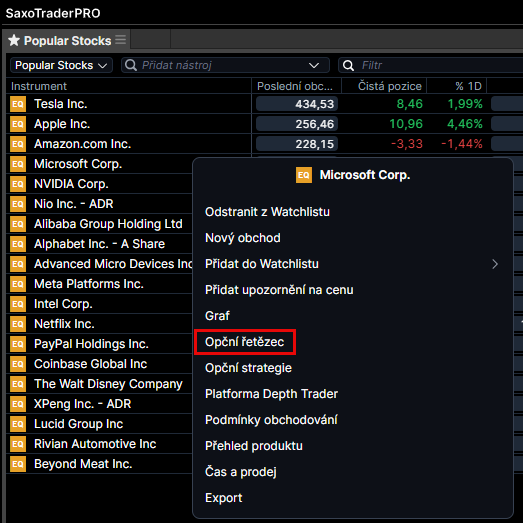Click the magnifier icon in the Filtr box

[348, 65]
